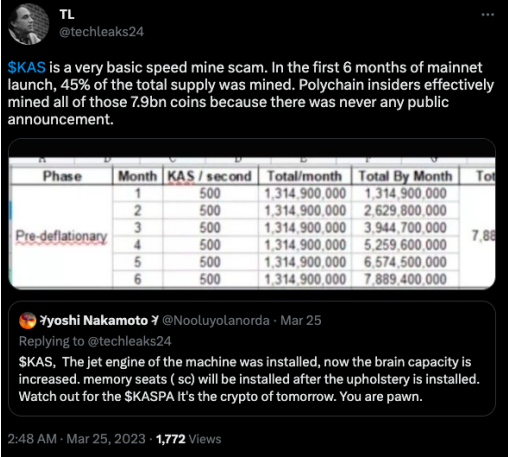Click the Phase column header in the table

point(62,176)
